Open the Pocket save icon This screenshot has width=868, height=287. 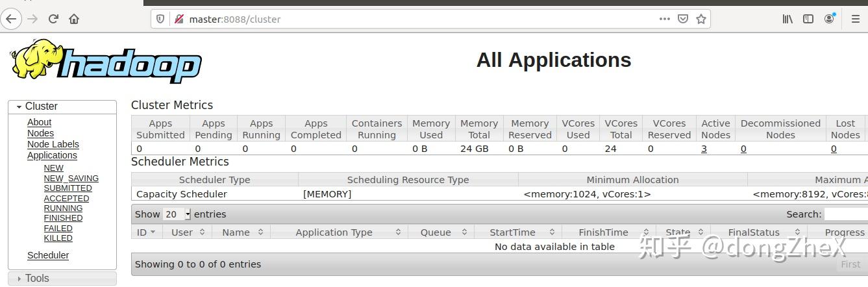(683, 19)
